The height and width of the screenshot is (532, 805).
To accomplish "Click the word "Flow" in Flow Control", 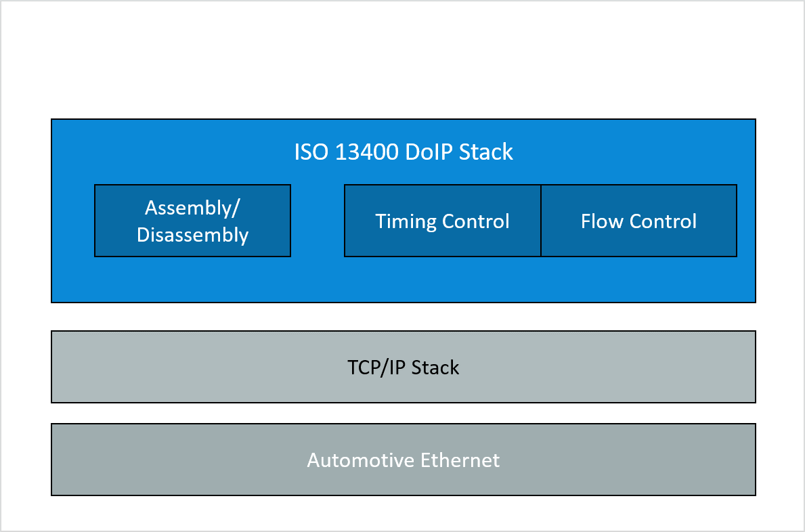I will coord(602,221).
